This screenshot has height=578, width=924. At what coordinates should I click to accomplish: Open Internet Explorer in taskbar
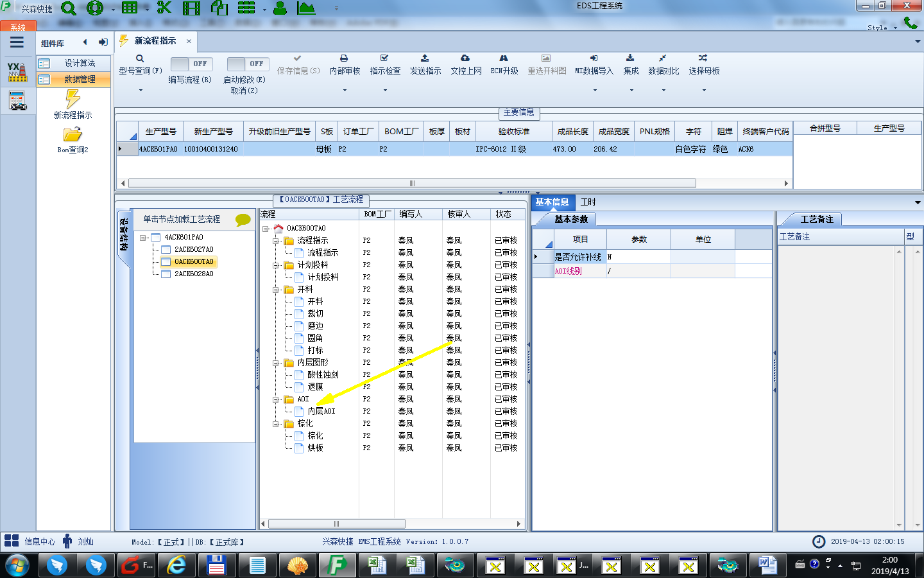(x=176, y=565)
